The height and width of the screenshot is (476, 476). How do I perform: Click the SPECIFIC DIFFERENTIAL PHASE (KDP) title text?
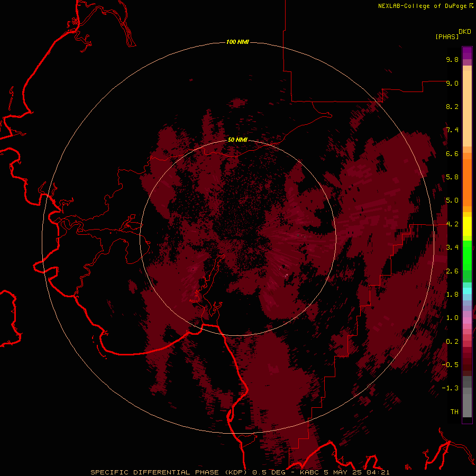point(169,472)
